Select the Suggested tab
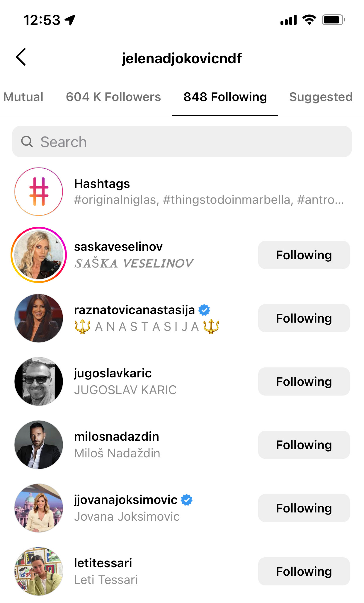Screen dimensions: 364x603 click(x=321, y=97)
